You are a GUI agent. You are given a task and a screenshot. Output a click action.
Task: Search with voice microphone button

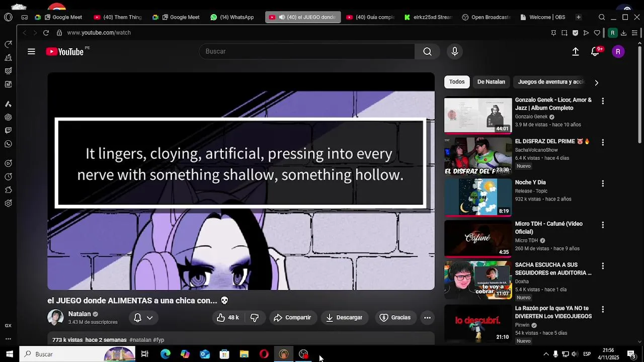[x=455, y=51]
